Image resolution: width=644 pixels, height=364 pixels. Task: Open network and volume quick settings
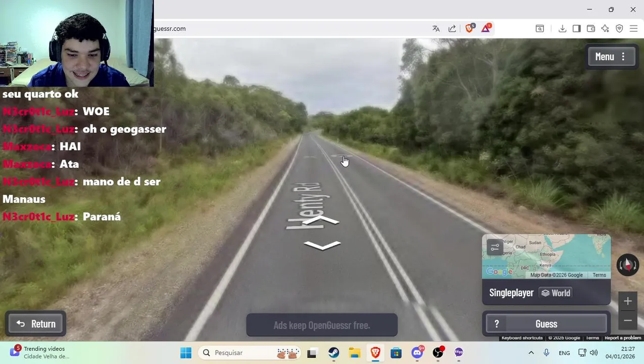[588, 353]
